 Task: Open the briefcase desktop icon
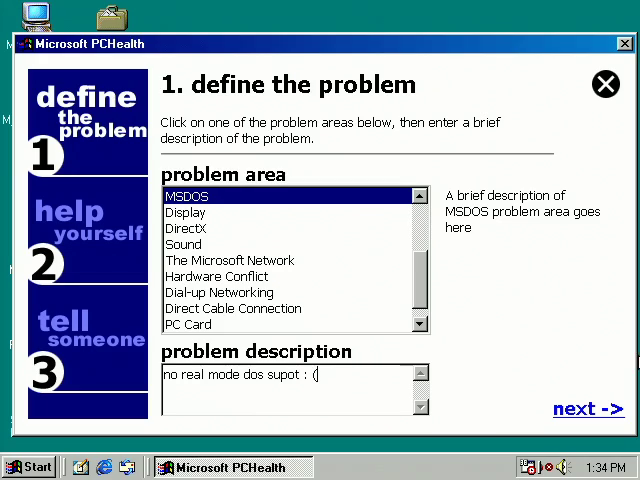112,18
